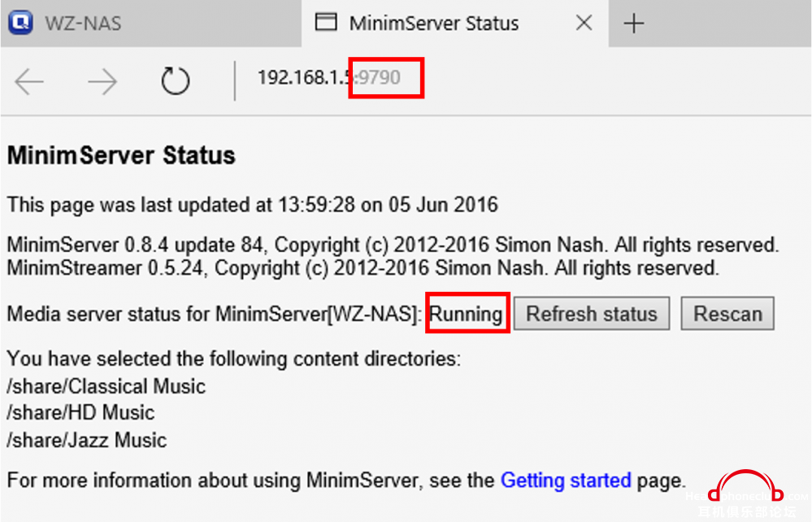Click the MinimStreamer 0.5.24 copyright line
Screen dimensions: 812x522
[363, 268]
